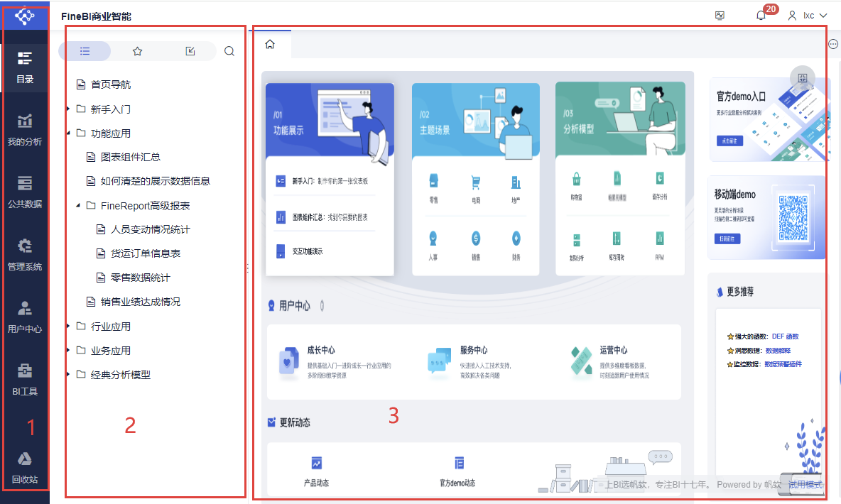Click the panel collapse handle beside directory
This screenshot has width=841, height=504.
pos(247,268)
